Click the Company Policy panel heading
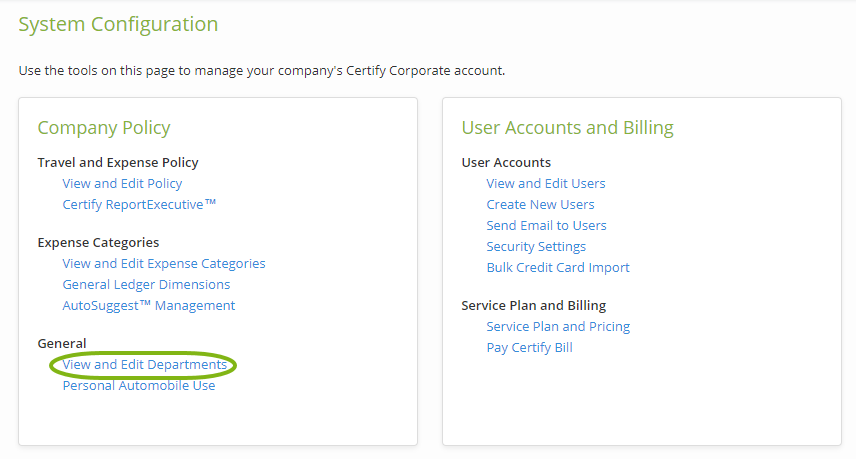This screenshot has height=459, width=856. pyautogui.click(x=104, y=127)
